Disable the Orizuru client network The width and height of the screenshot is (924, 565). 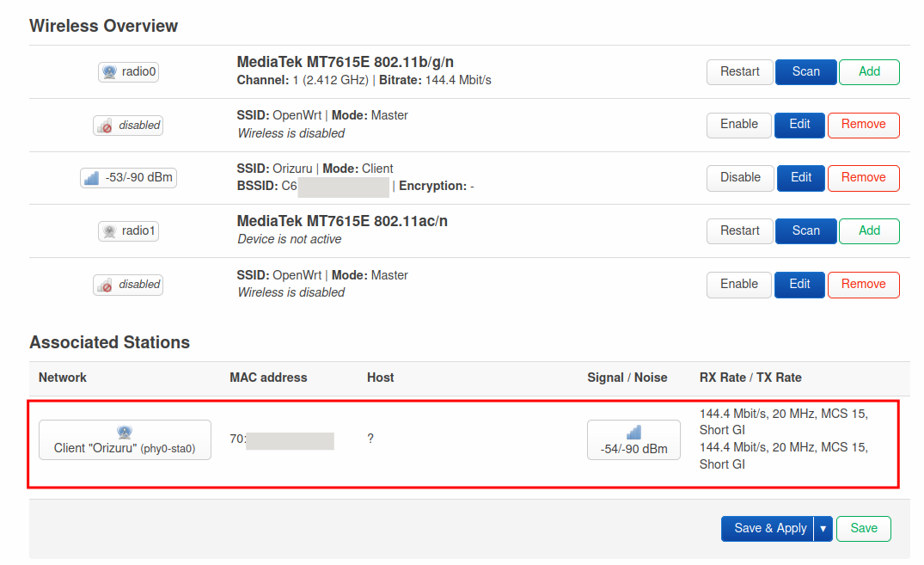tap(739, 178)
